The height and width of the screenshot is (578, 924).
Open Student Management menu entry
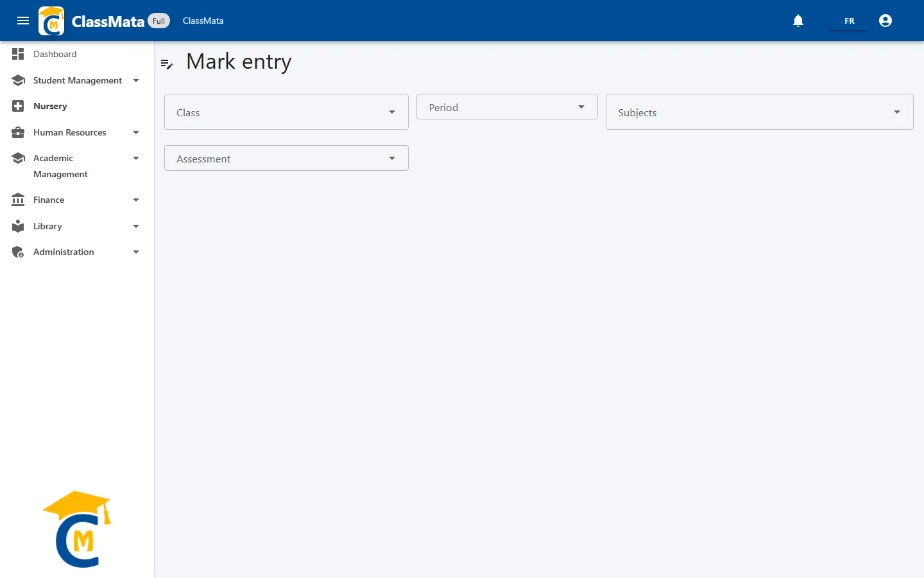click(77, 80)
